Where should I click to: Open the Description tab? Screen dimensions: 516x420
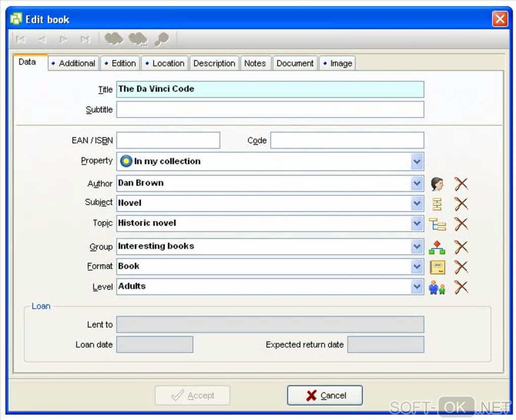click(x=214, y=63)
